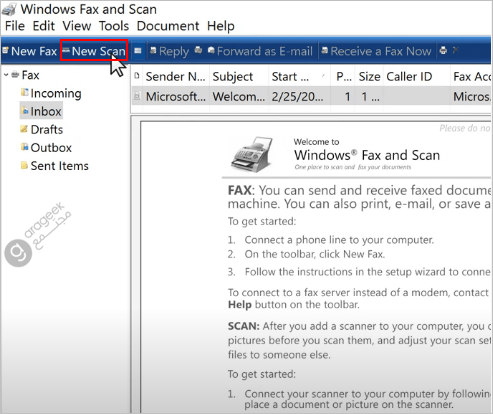
Task: Collapse the Fax tree node
Action: point(6,75)
